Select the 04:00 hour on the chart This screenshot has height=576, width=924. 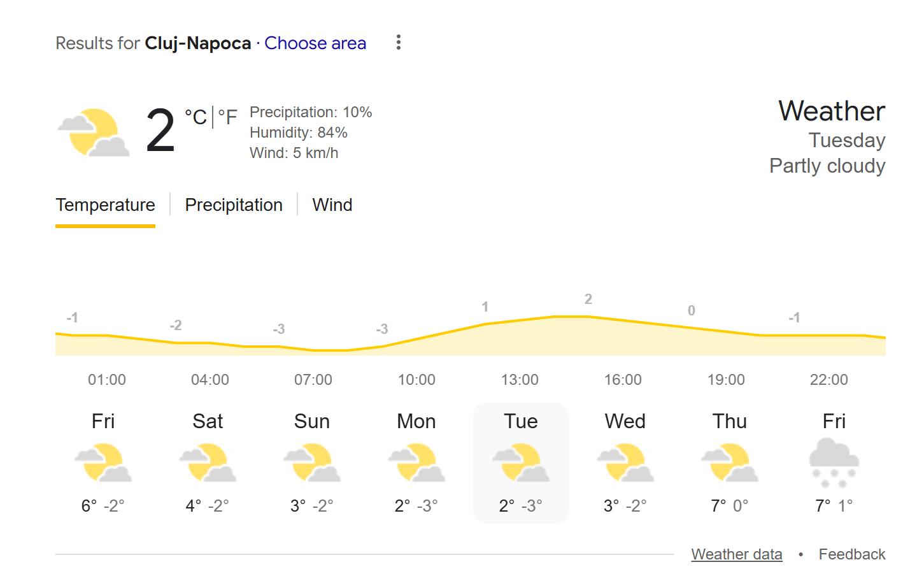pyautogui.click(x=210, y=380)
